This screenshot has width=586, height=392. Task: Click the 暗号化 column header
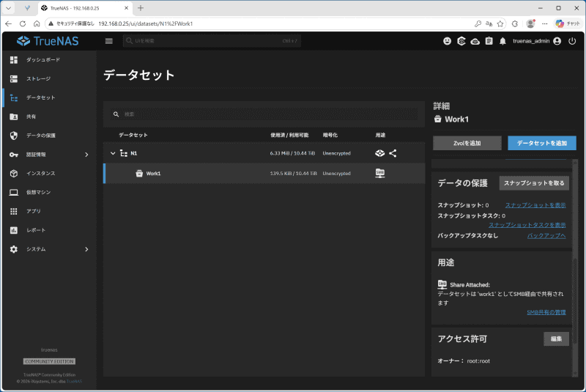tap(330, 136)
